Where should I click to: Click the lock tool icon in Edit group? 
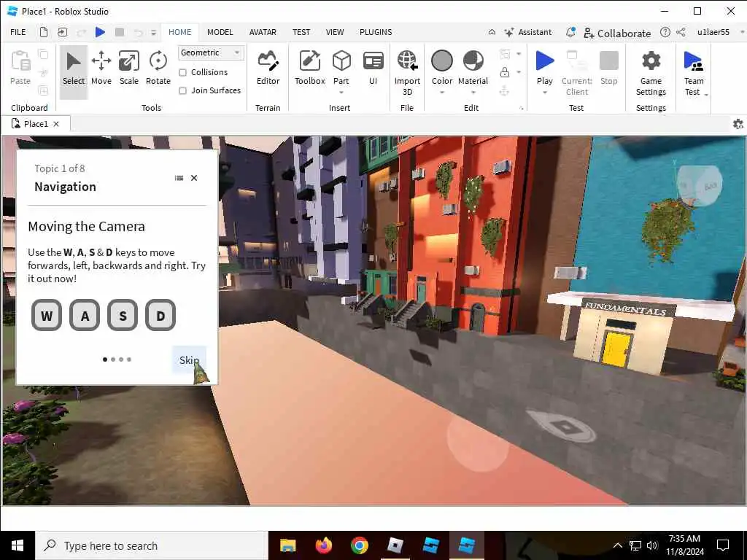pyautogui.click(x=505, y=72)
